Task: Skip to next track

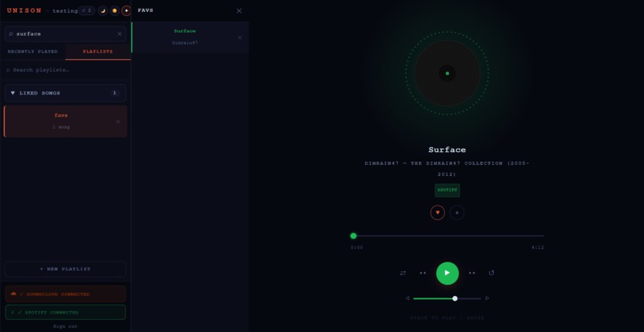Action: click(472, 273)
